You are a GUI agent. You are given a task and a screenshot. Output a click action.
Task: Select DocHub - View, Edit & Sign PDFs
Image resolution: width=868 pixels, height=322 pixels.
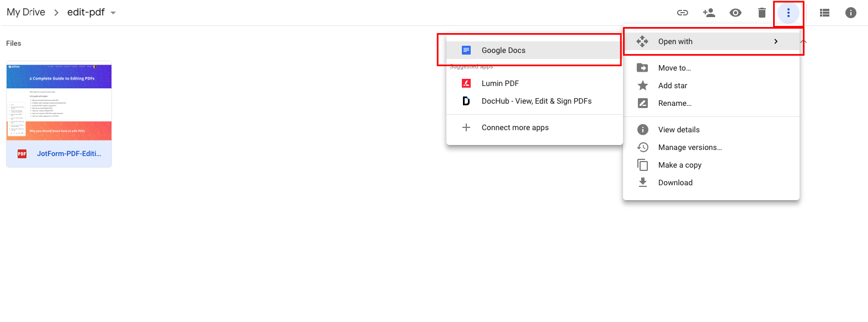tap(536, 101)
